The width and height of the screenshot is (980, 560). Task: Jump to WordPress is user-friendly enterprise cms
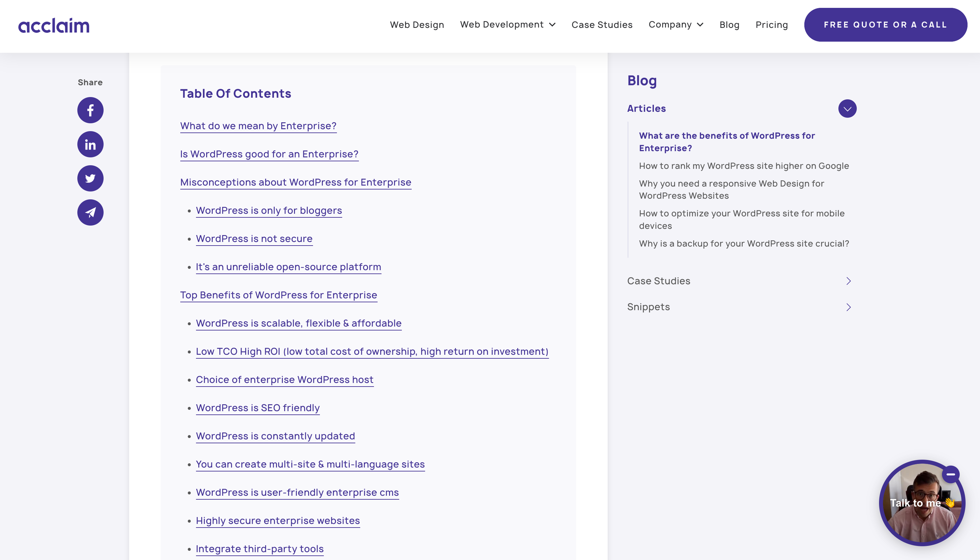pyautogui.click(x=297, y=493)
